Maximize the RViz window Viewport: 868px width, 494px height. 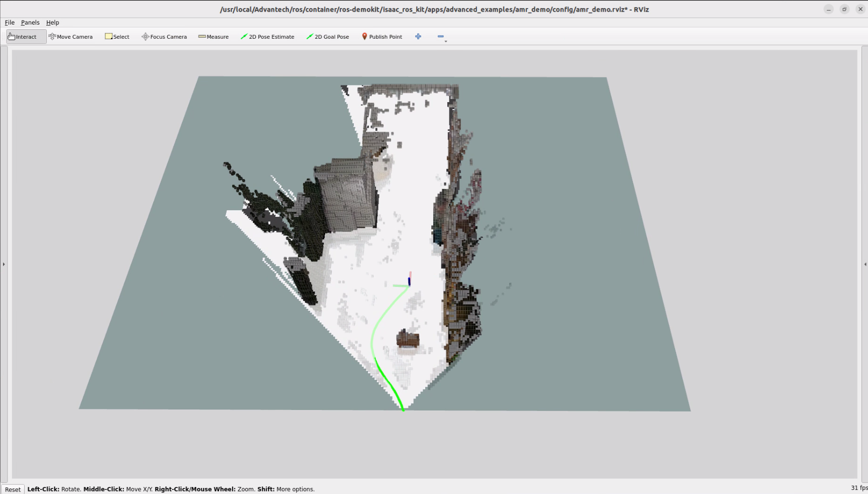844,9
